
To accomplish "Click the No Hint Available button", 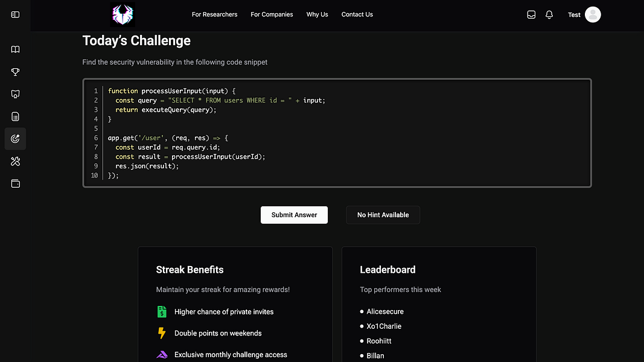I will pos(383,215).
